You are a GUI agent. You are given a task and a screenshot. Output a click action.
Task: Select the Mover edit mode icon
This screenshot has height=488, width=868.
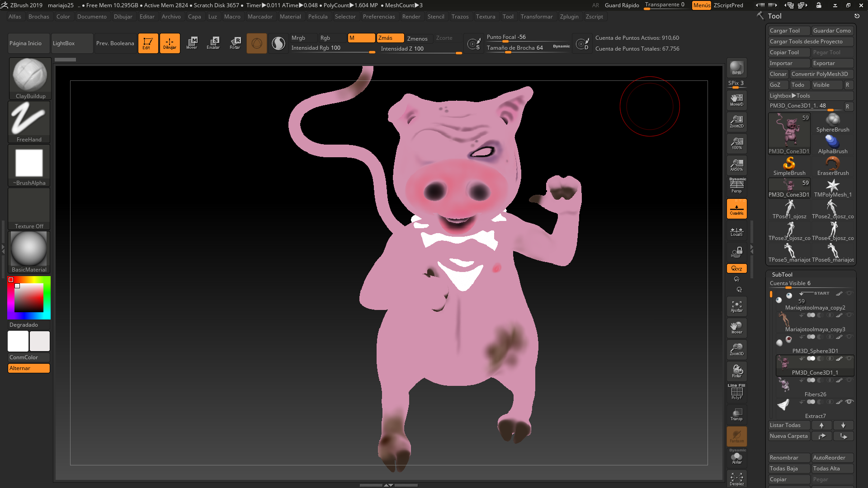(x=192, y=43)
